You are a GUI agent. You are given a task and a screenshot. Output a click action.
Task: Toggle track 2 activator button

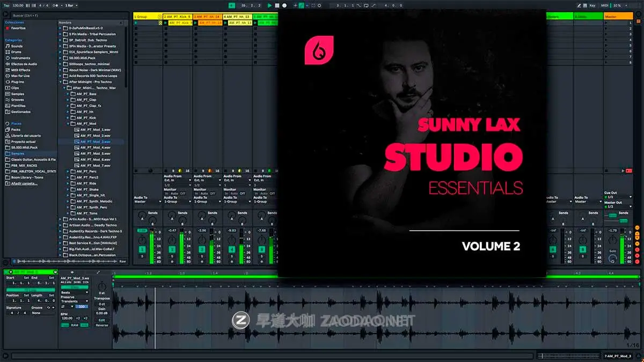[x=172, y=249]
